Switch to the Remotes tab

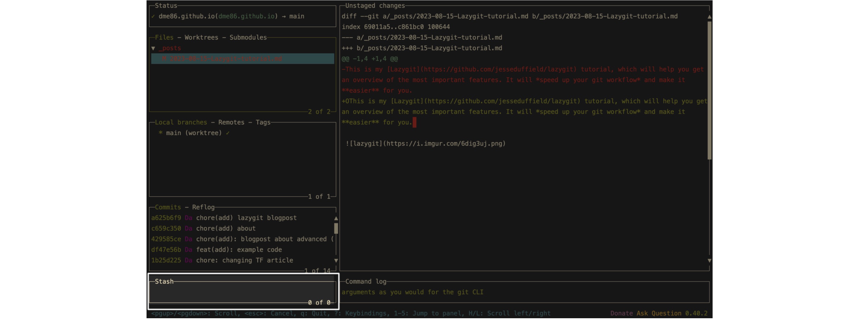(231, 122)
